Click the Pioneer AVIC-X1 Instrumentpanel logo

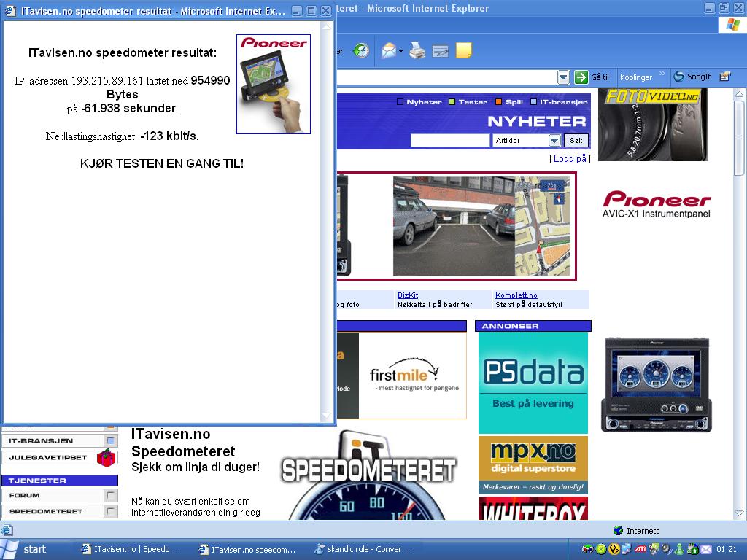tap(656, 204)
